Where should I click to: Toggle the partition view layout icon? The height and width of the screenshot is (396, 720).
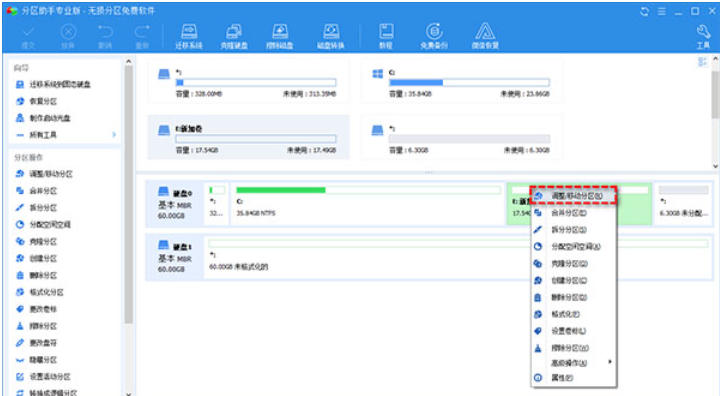click(702, 62)
